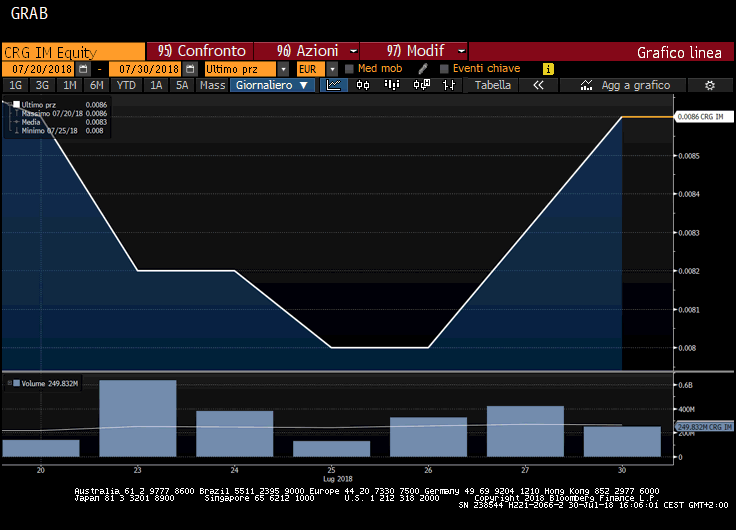Click the yellow info icon
The image size is (736, 530).
point(547,69)
